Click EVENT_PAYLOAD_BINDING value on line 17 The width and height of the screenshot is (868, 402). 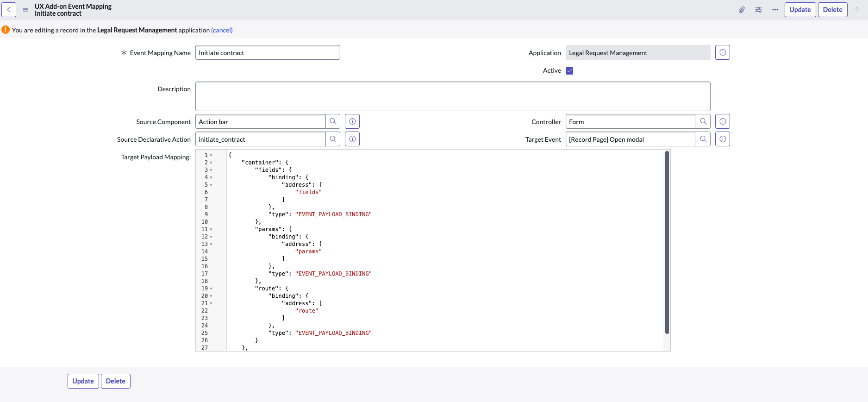(x=333, y=274)
